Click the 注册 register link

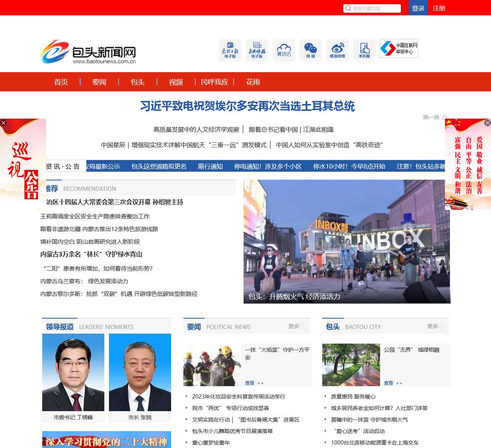[439, 8]
